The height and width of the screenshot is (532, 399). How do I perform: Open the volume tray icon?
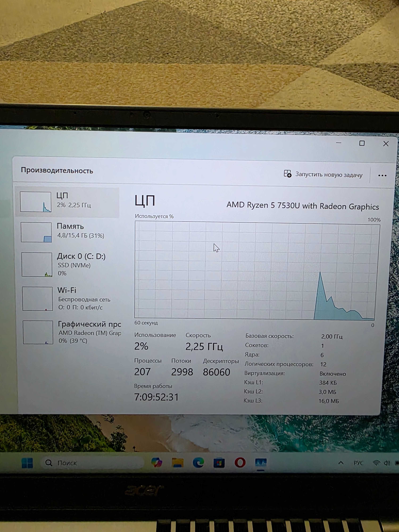[x=387, y=463]
